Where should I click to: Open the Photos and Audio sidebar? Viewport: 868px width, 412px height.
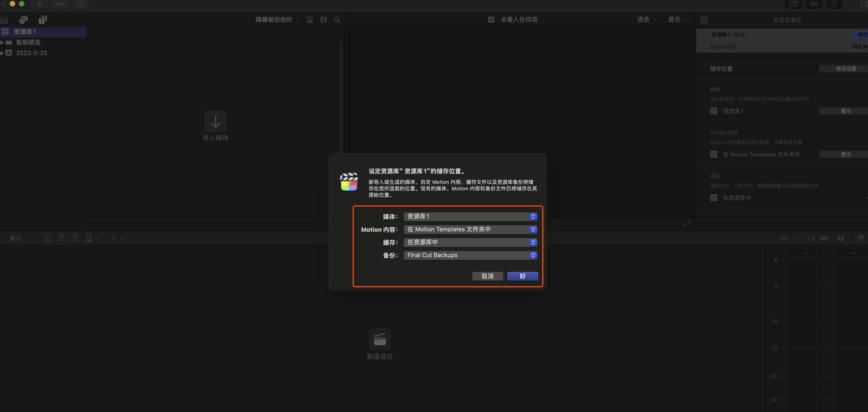tap(23, 20)
